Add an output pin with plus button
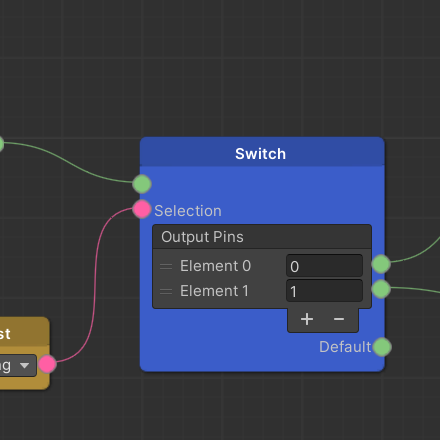The height and width of the screenshot is (440, 440). coord(307,319)
